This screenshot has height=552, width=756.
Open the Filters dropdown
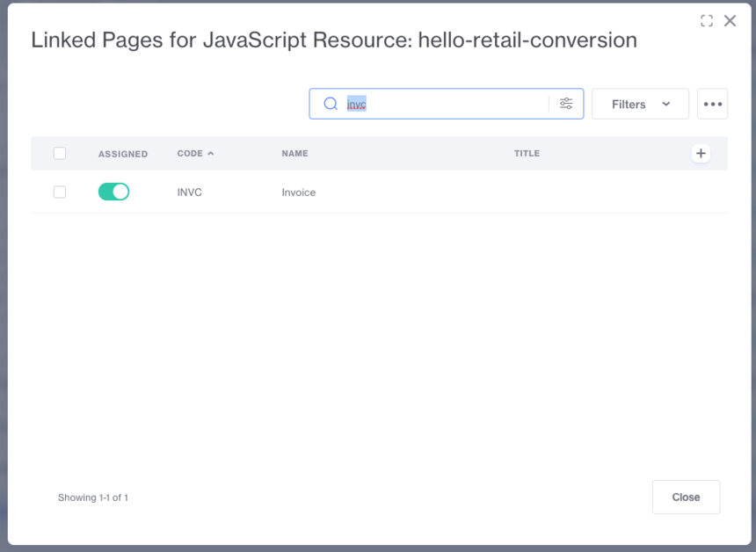pos(640,104)
